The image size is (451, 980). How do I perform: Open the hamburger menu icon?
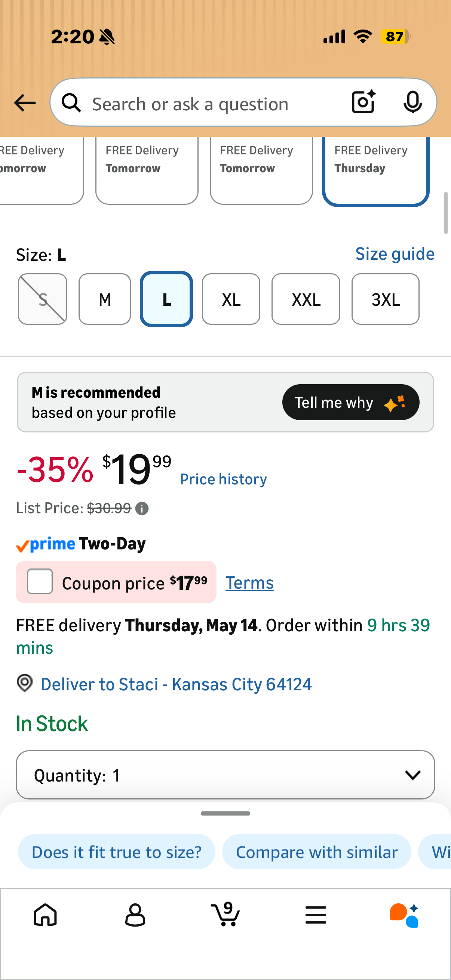[316, 915]
